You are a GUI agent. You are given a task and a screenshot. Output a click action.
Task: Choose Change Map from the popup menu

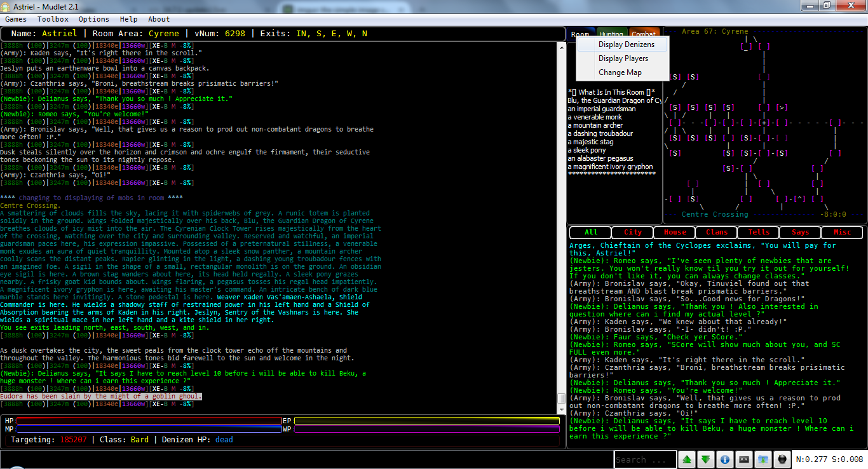point(623,72)
